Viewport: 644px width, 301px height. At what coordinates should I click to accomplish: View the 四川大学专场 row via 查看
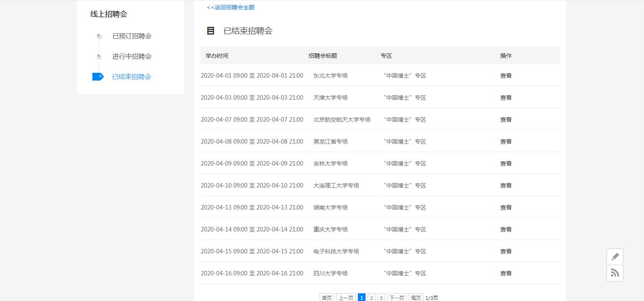point(506,273)
